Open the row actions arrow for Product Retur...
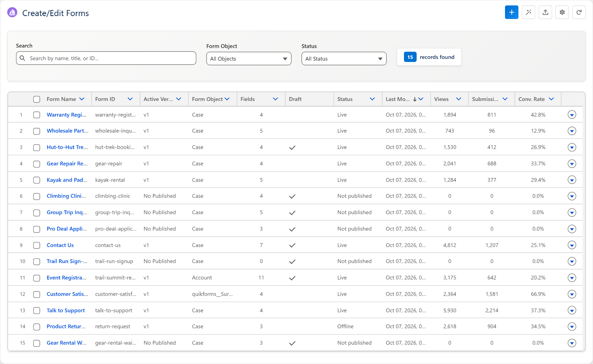This screenshot has height=364, width=593. (x=572, y=327)
